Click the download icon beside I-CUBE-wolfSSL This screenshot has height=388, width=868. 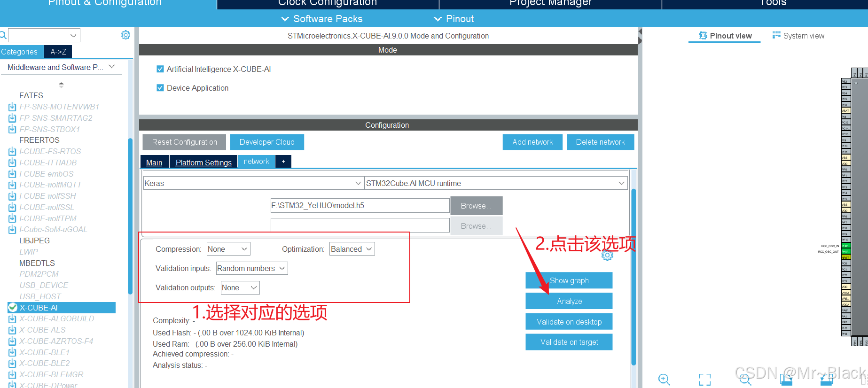tap(12, 208)
